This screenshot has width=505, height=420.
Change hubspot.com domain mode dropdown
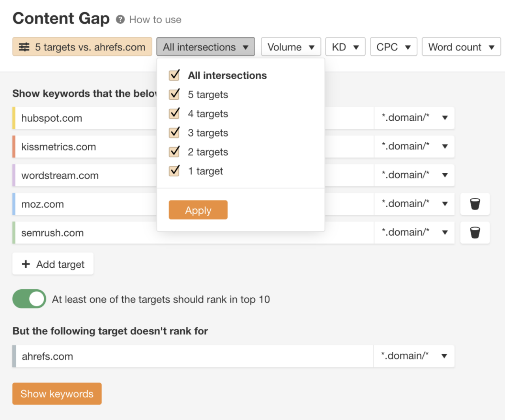[414, 118]
